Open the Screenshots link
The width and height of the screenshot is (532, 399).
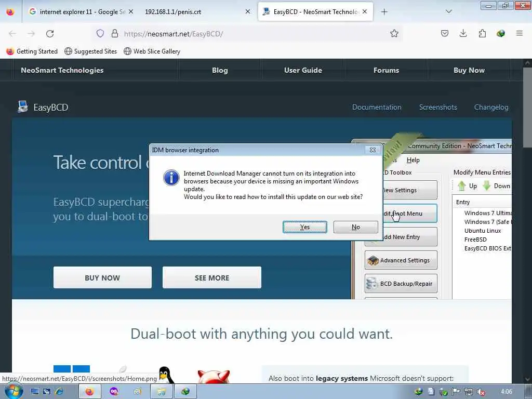point(438,107)
